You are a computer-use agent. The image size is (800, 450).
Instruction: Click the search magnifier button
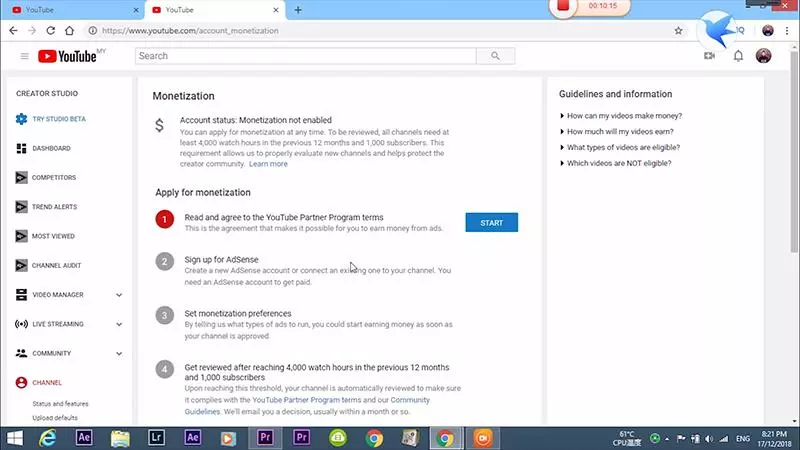(495, 56)
